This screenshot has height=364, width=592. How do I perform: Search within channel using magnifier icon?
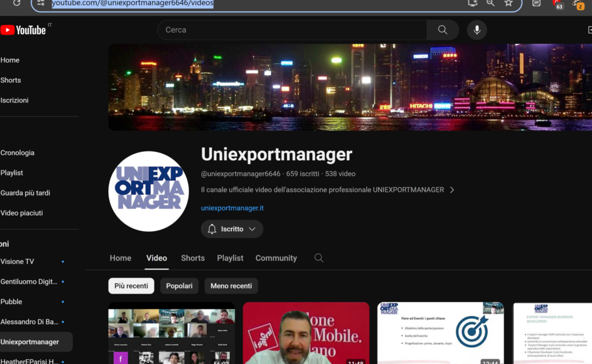[319, 258]
